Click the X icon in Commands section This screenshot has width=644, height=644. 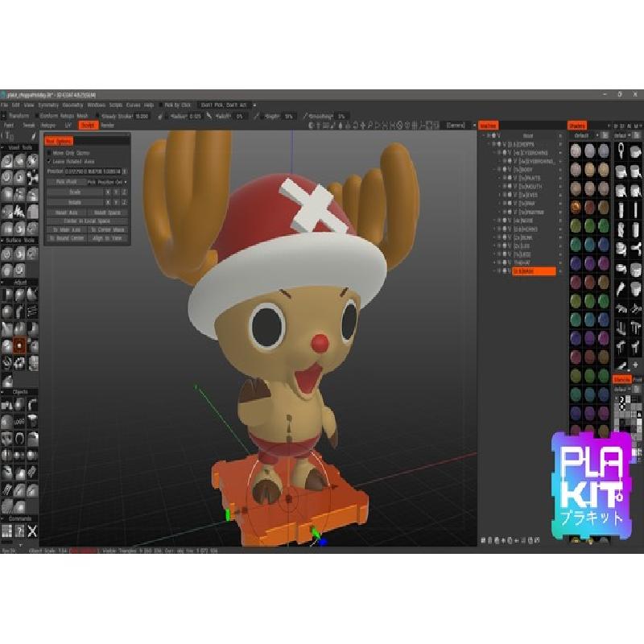click(x=32, y=531)
